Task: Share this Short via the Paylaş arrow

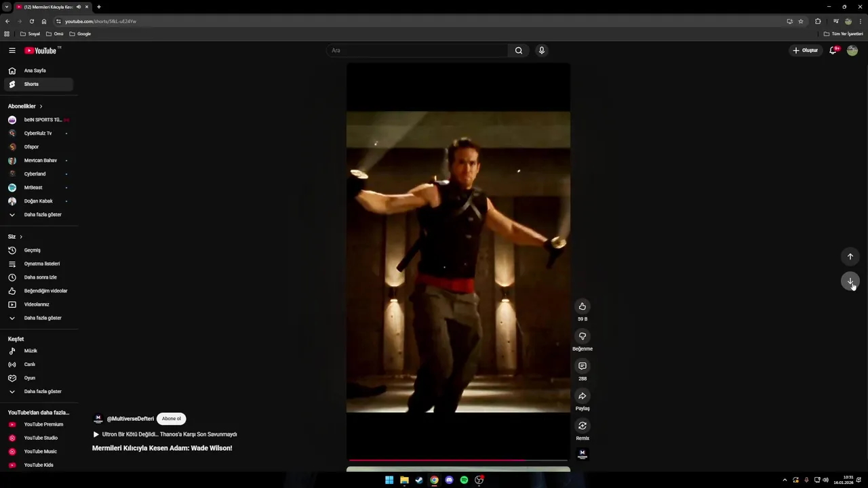Action: tap(582, 396)
